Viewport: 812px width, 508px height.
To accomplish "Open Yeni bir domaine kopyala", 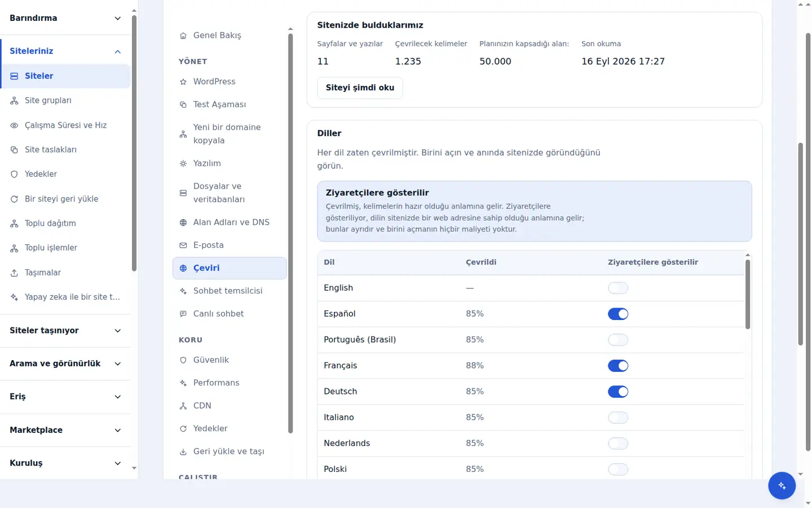I will tap(230, 134).
